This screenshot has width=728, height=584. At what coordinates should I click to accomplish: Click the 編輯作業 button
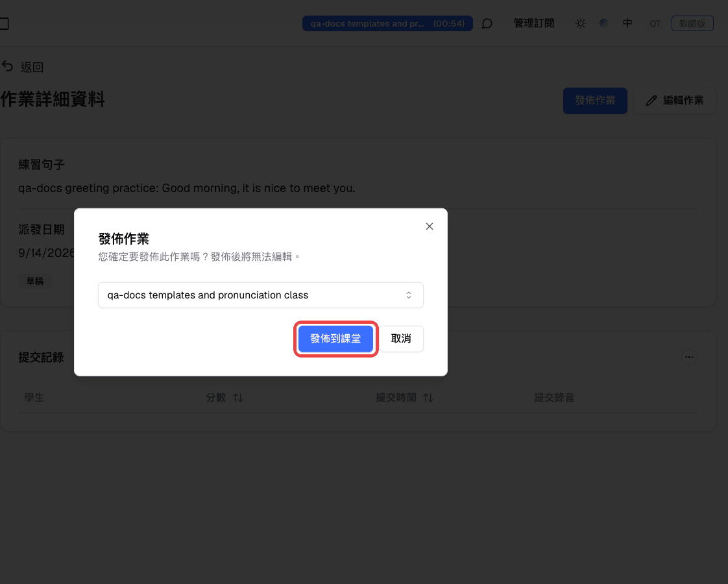[675, 101]
